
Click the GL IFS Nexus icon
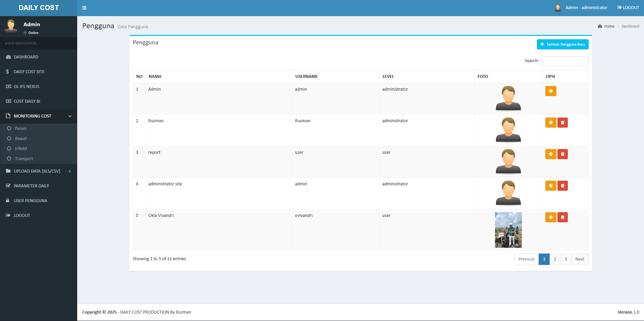(8, 86)
